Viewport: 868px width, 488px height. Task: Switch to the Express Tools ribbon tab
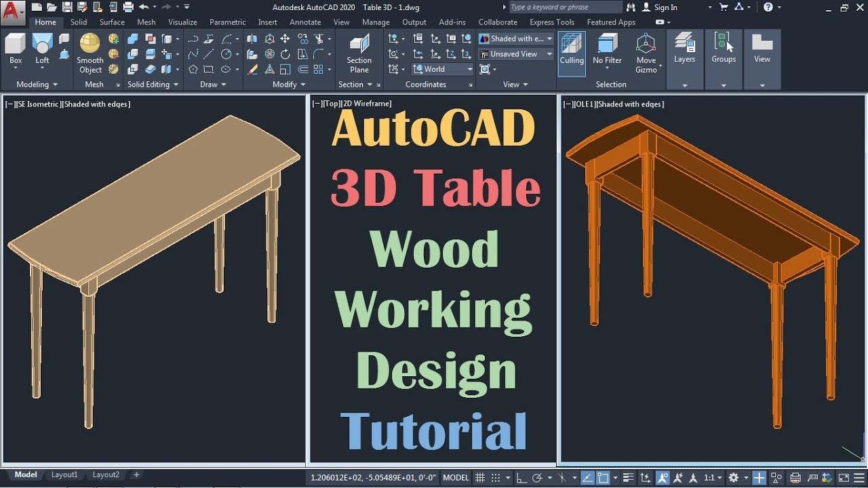click(x=552, y=22)
